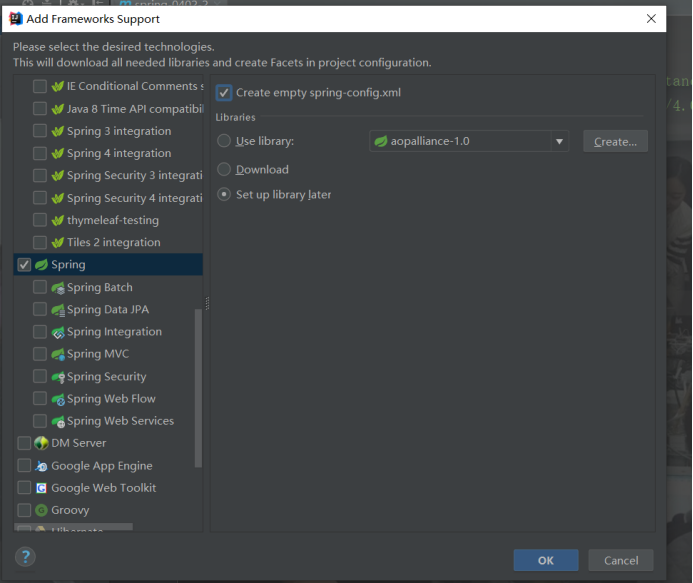
Task: Click the Libraries section label
Action: (235, 117)
